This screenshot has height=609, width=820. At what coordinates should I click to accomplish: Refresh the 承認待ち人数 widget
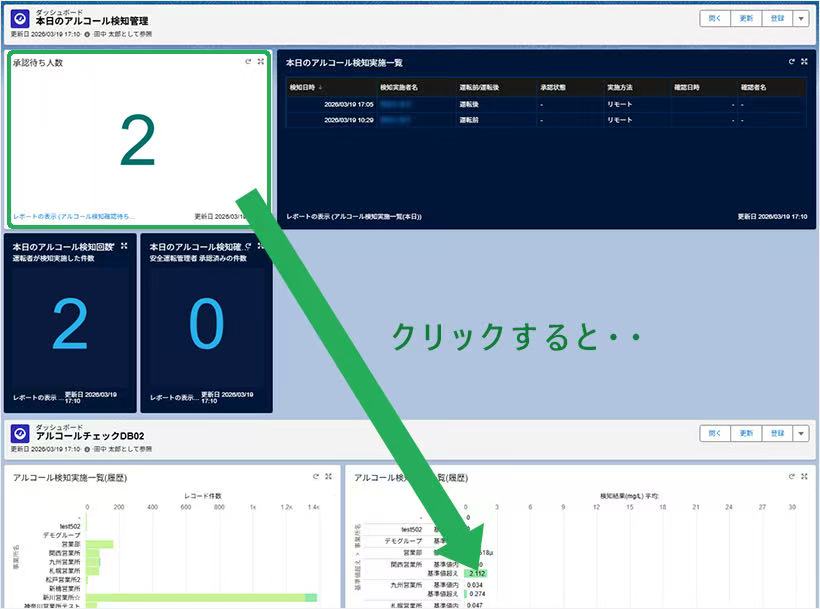point(249,60)
